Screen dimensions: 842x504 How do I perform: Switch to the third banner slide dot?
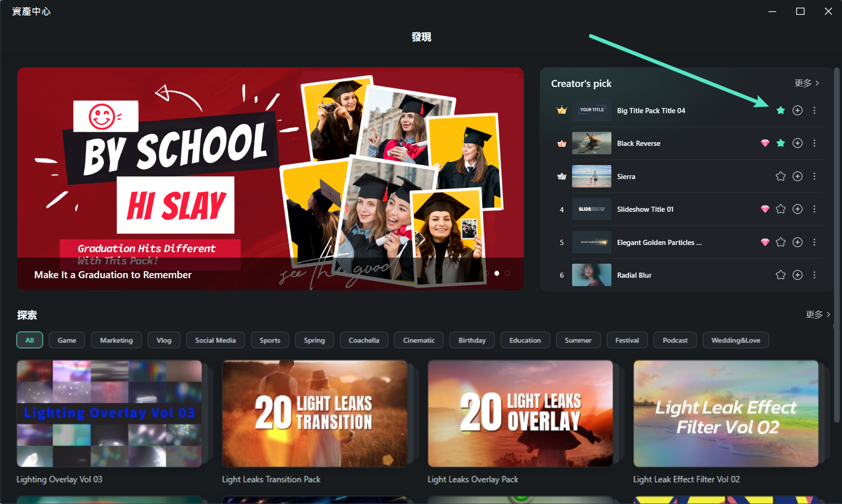(x=508, y=273)
